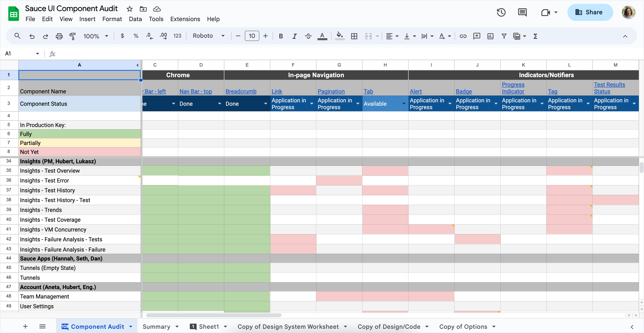Open the Google Sheets home logo
Screen dimensions: 644x333
tap(13, 13)
